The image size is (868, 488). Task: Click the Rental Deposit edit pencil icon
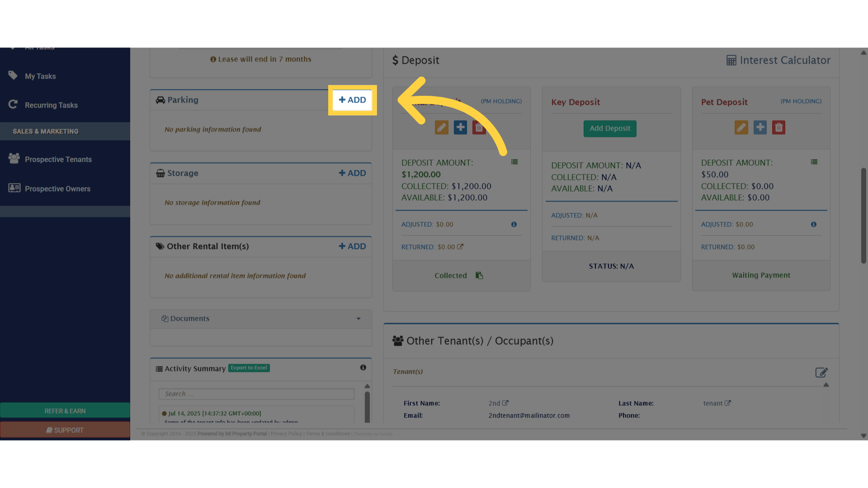pos(442,127)
